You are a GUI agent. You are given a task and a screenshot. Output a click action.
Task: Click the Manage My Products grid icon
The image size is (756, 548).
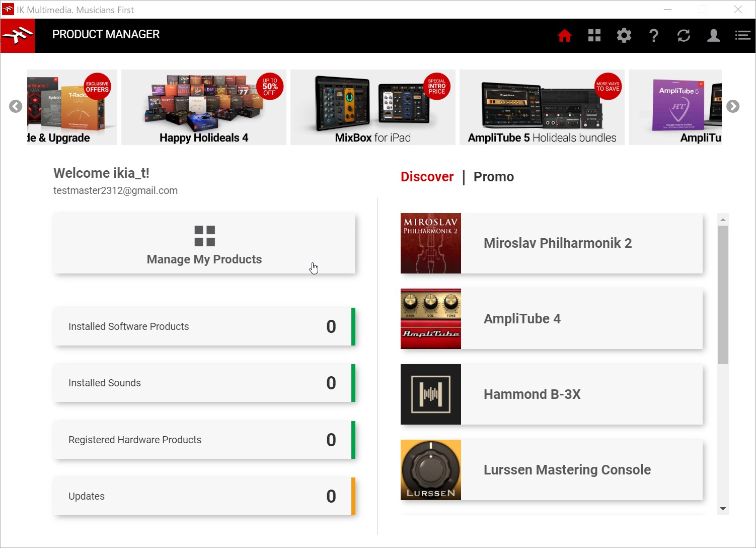[205, 236]
